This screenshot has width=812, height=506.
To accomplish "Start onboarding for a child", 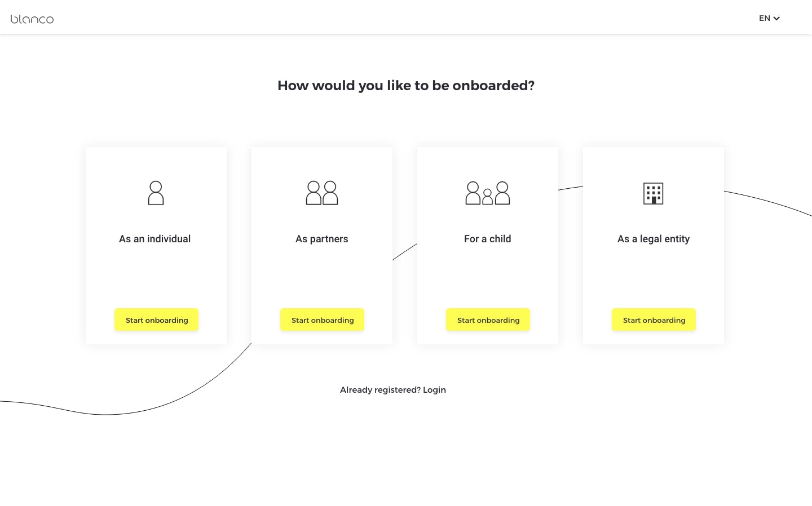I will pos(488,320).
